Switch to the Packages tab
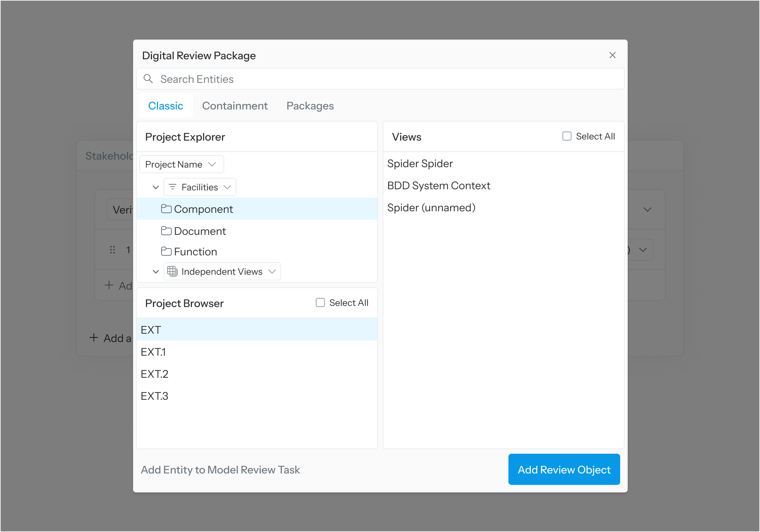 pos(310,106)
